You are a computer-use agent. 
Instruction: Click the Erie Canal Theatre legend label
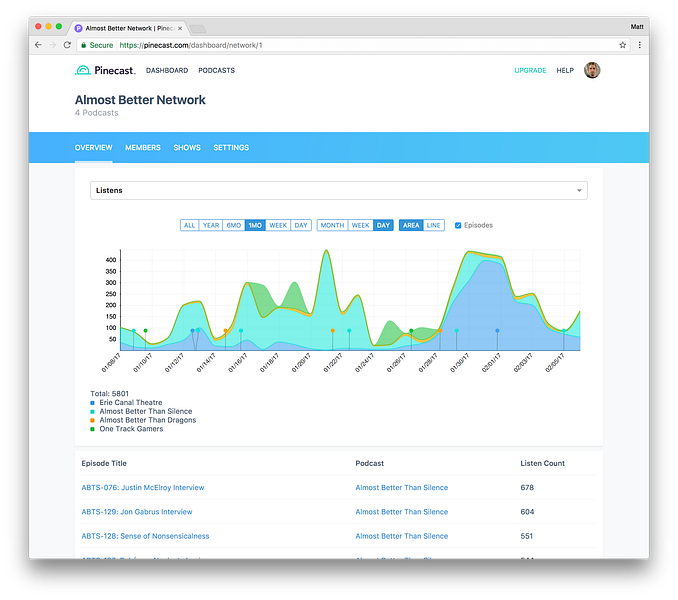[131, 403]
